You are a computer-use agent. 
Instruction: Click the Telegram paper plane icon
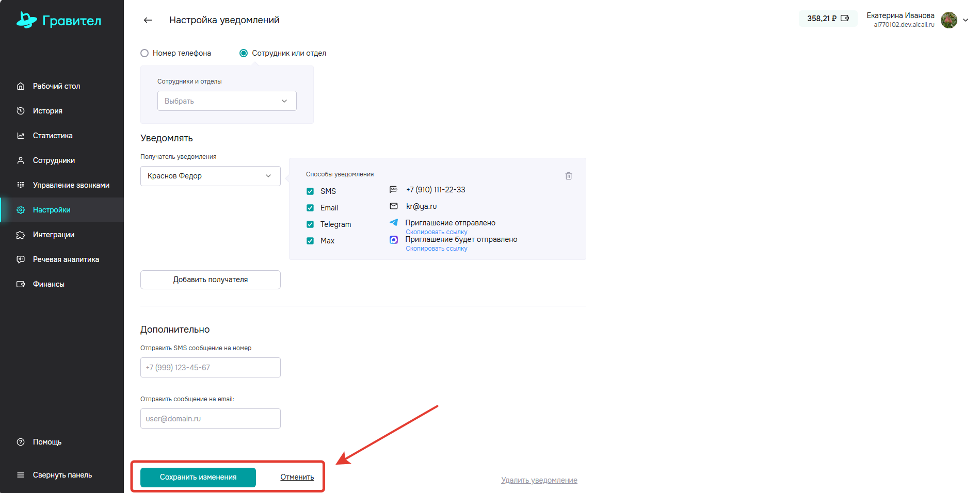[x=394, y=223]
